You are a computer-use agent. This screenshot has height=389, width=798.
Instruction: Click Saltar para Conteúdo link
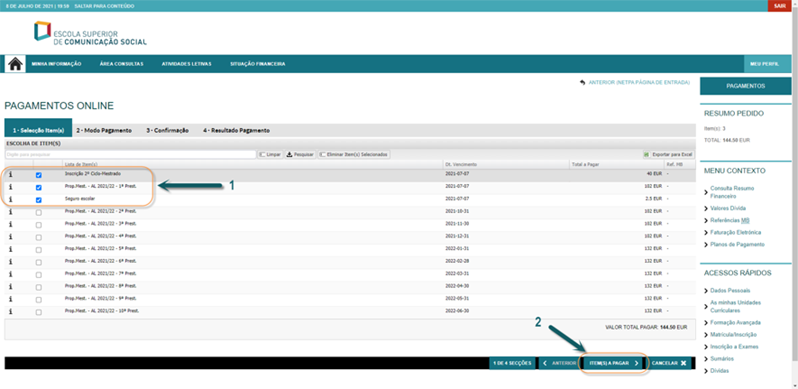pos(104,6)
